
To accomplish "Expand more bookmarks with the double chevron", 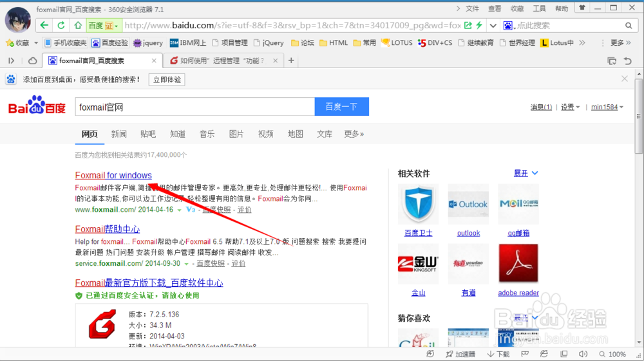I will pyautogui.click(x=582, y=42).
